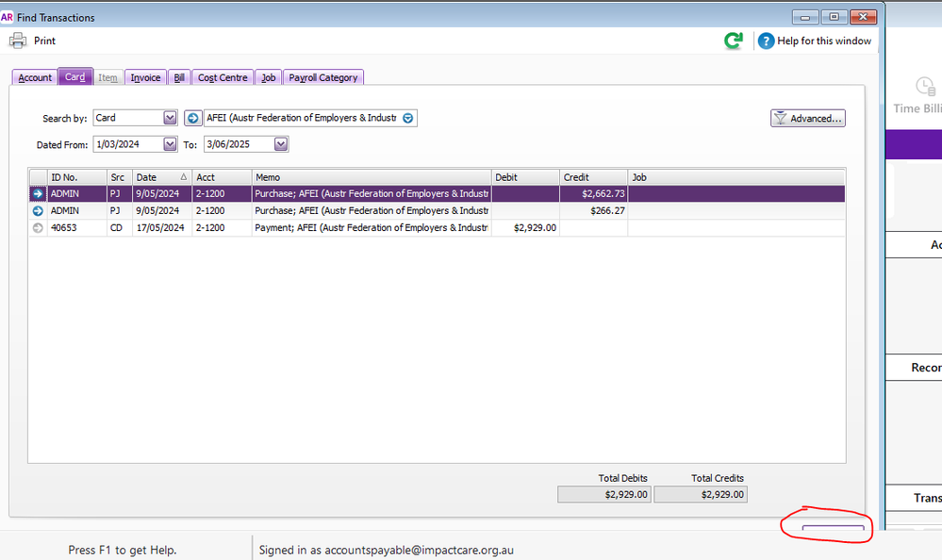The width and height of the screenshot is (942, 560).
Task: Sort transactions by Date column header
Action: [x=161, y=177]
